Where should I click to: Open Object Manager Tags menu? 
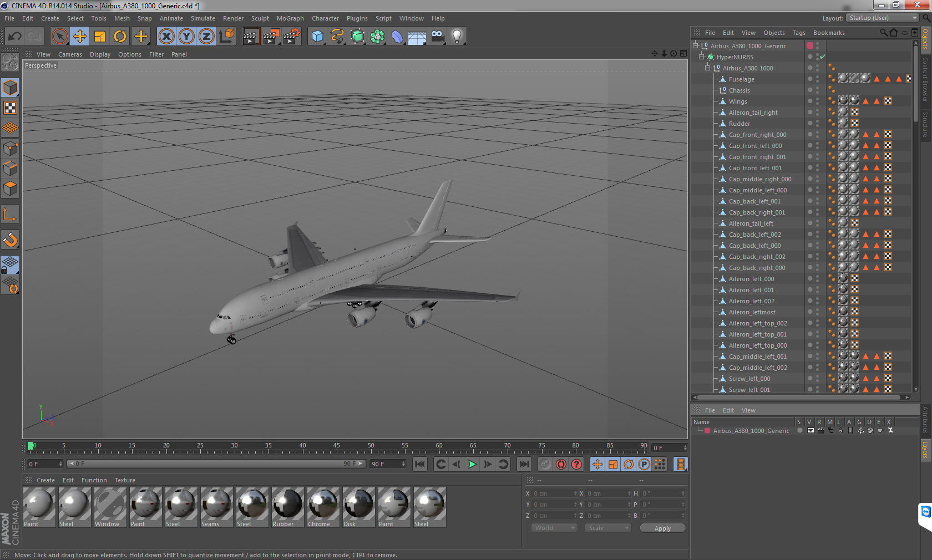tap(799, 33)
